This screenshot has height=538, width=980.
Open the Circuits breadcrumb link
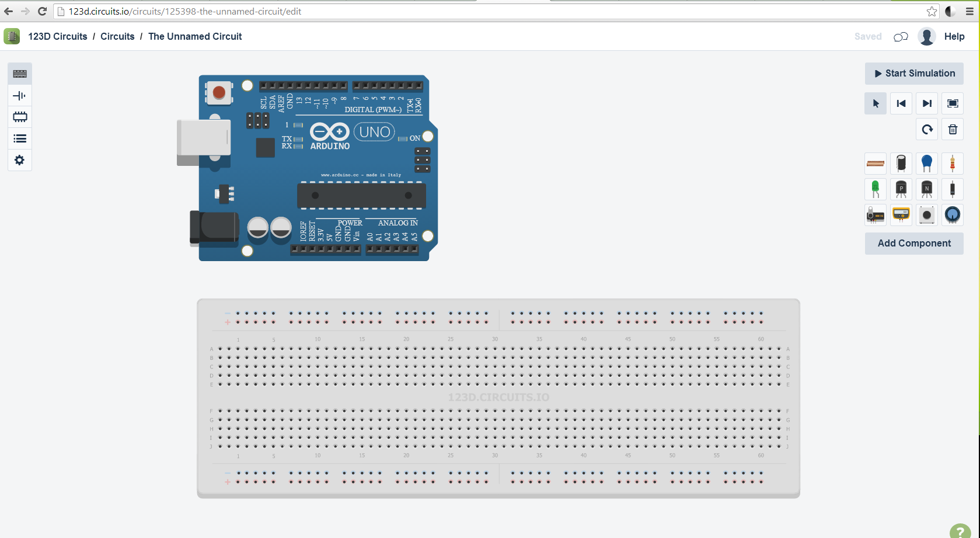[117, 36]
